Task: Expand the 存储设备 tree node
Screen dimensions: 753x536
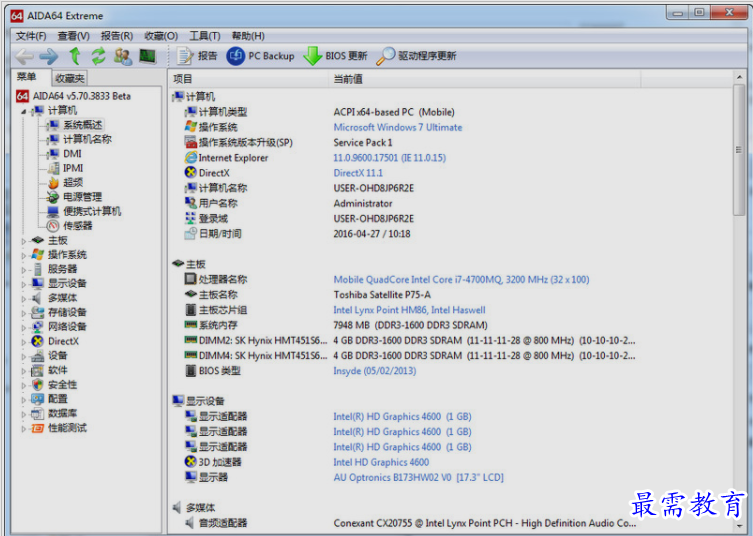Action: [24, 313]
